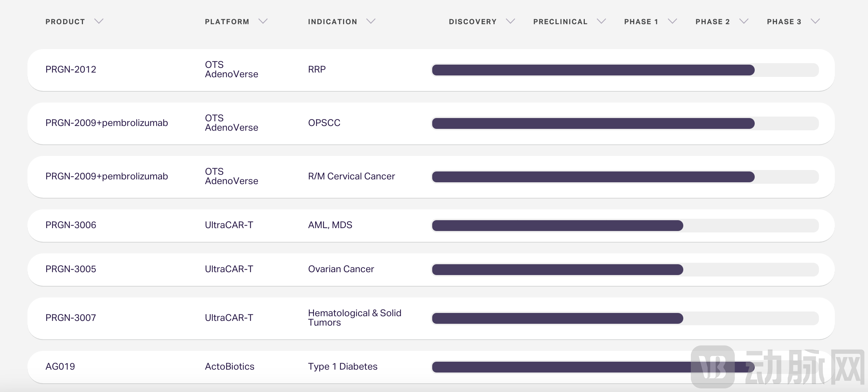
Task: Select the PLATFORM column header text
Action: (227, 22)
